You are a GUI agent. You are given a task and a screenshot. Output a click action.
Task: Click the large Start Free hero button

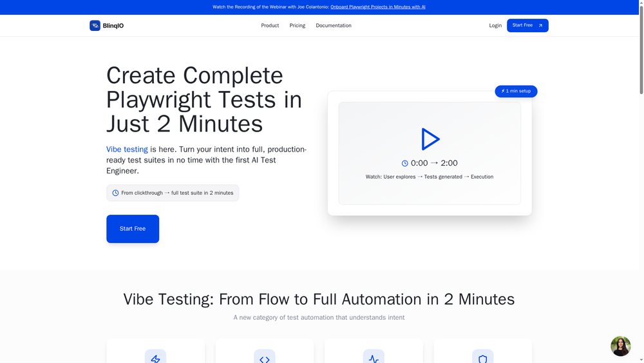(133, 229)
